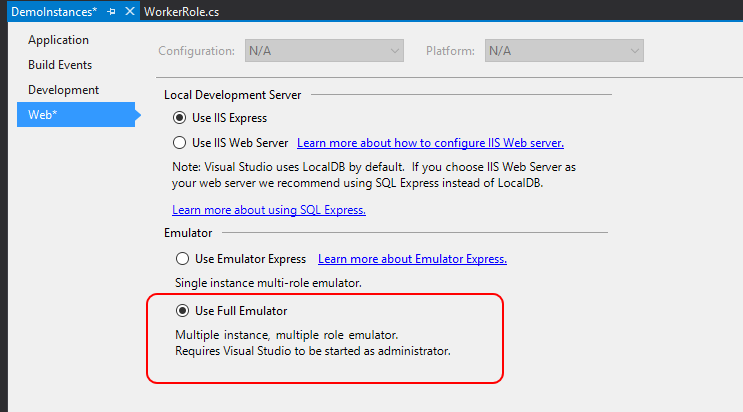743x412 pixels.
Task: Open the Build Events page
Action: tap(60, 65)
